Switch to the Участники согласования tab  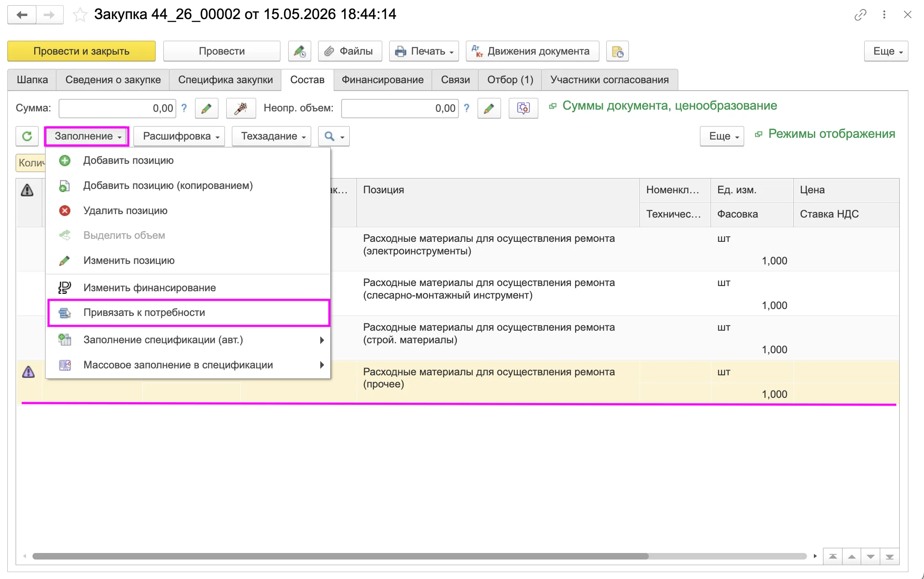(x=609, y=80)
